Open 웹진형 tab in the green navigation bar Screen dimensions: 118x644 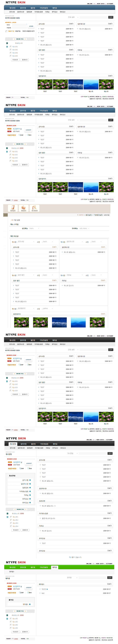(x=33, y=567)
